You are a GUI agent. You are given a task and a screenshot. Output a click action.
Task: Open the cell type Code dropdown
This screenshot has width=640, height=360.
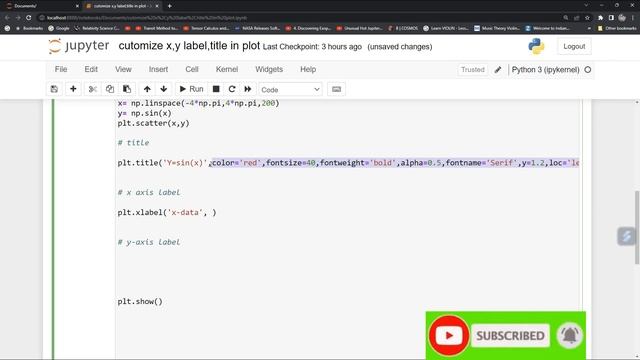point(290,89)
